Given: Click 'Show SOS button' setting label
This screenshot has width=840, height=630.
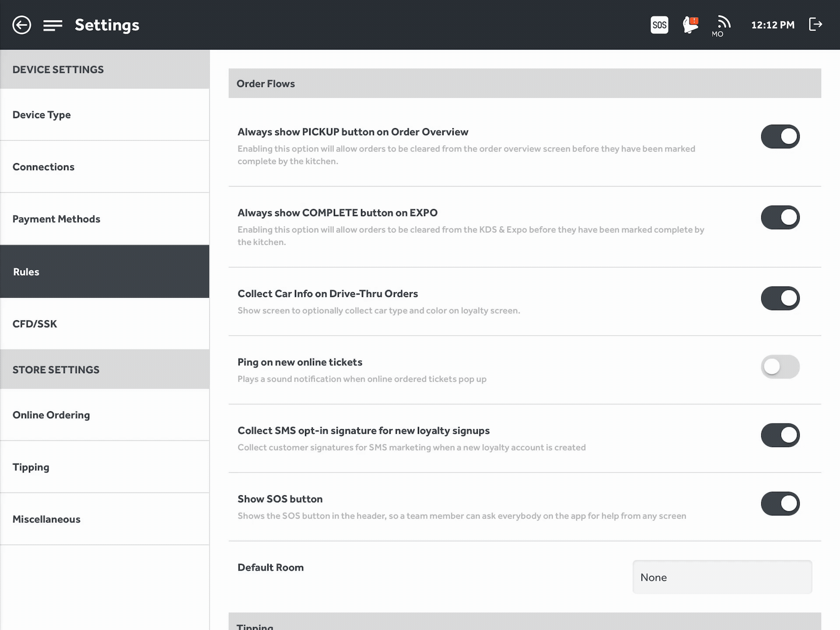Looking at the screenshot, I should 280,499.
